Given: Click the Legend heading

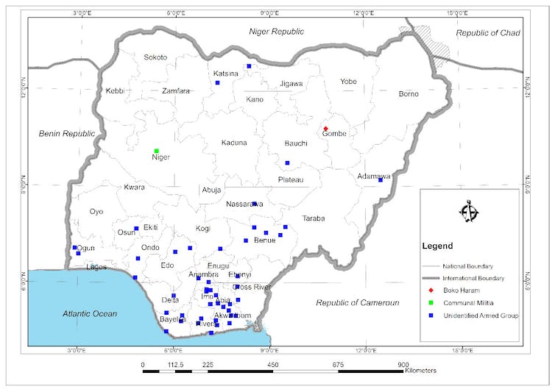Looking at the screenshot, I should pos(437,246).
